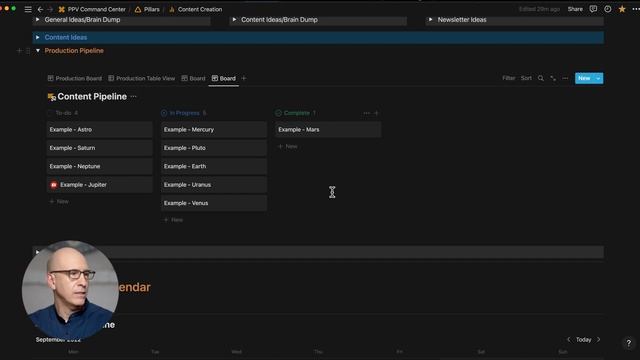Open the Example - Astro card
Viewport: 640px width, 360px height.
coord(100,129)
